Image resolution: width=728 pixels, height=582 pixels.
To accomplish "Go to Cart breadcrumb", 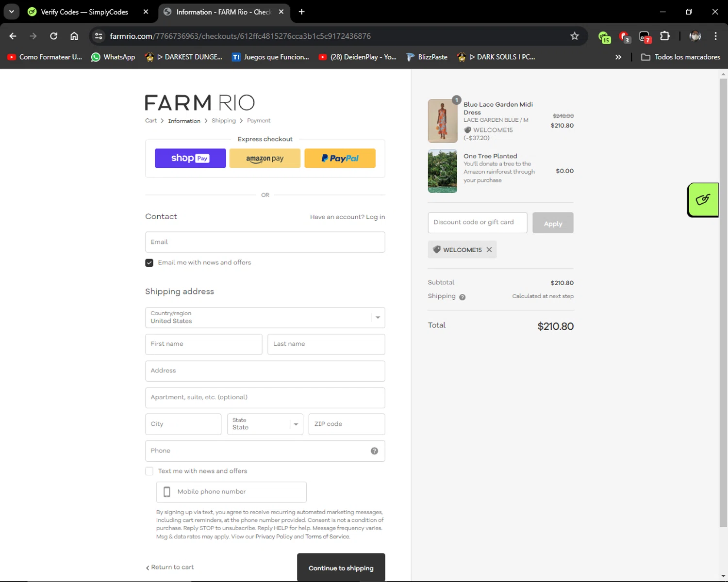I will [151, 120].
